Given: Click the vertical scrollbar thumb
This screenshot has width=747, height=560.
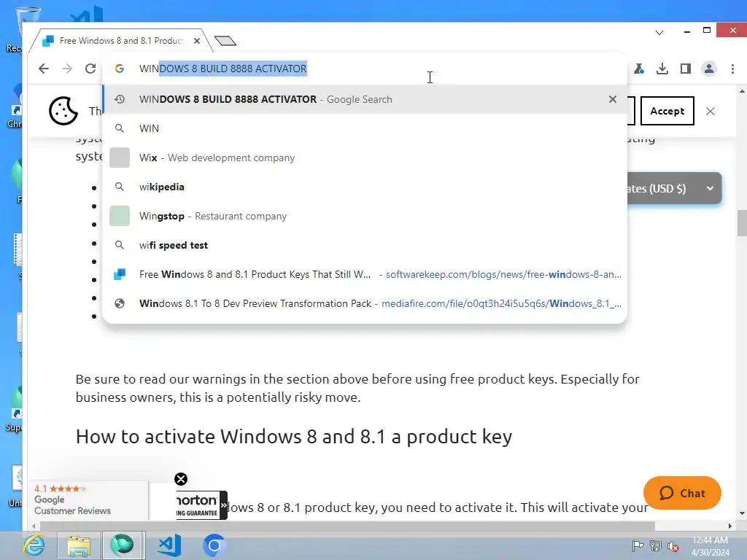Looking at the screenshot, I should tap(742, 223).
